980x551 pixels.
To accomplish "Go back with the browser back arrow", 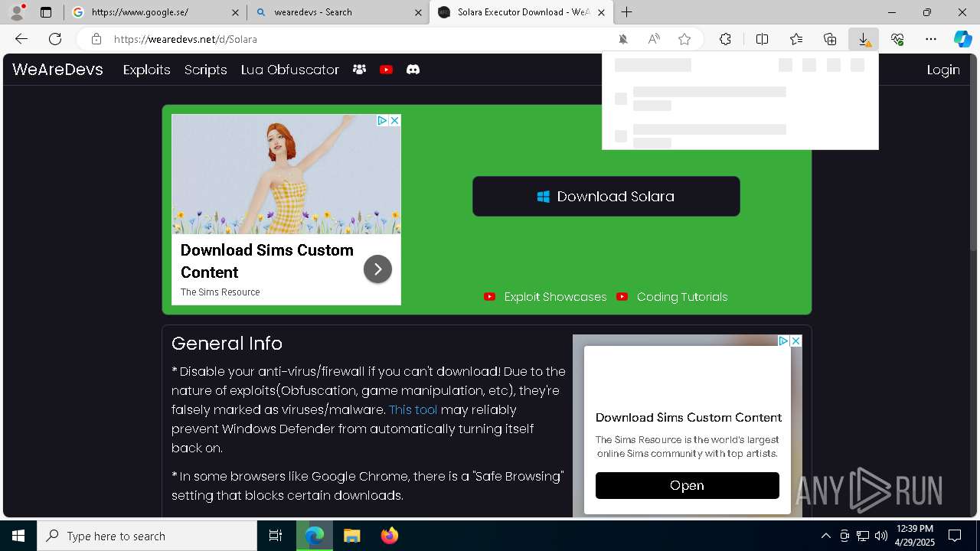I will tap(21, 39).
